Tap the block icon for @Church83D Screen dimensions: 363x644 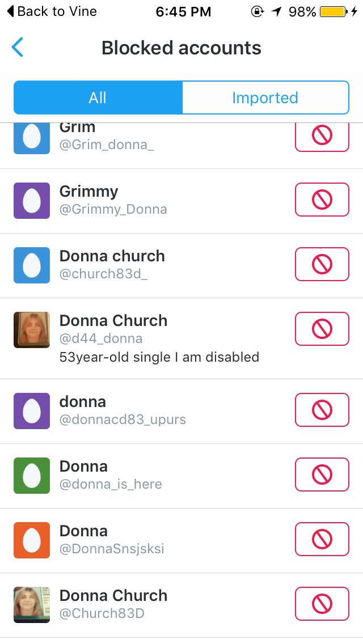point(322,604)
